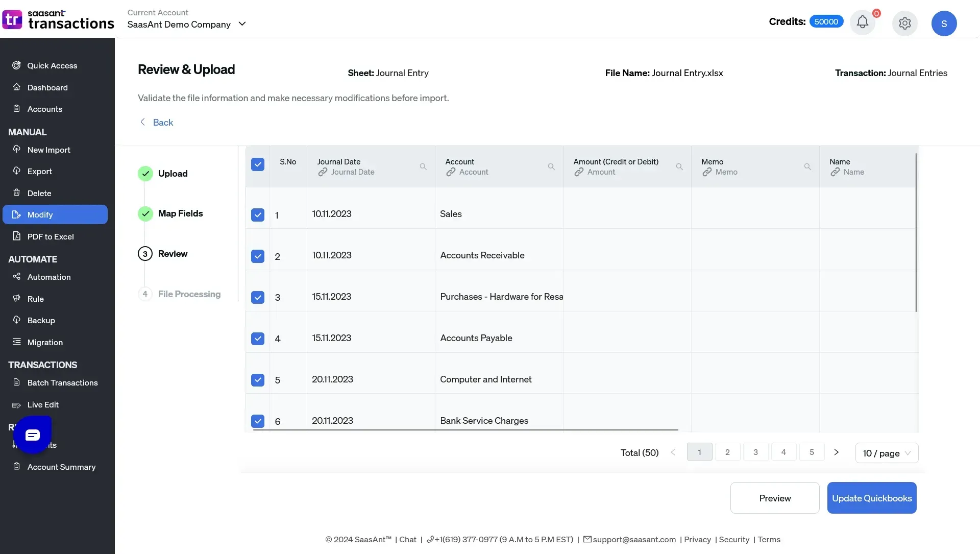
Task: Click the Preview button
Action: click(x=775, y=498)
